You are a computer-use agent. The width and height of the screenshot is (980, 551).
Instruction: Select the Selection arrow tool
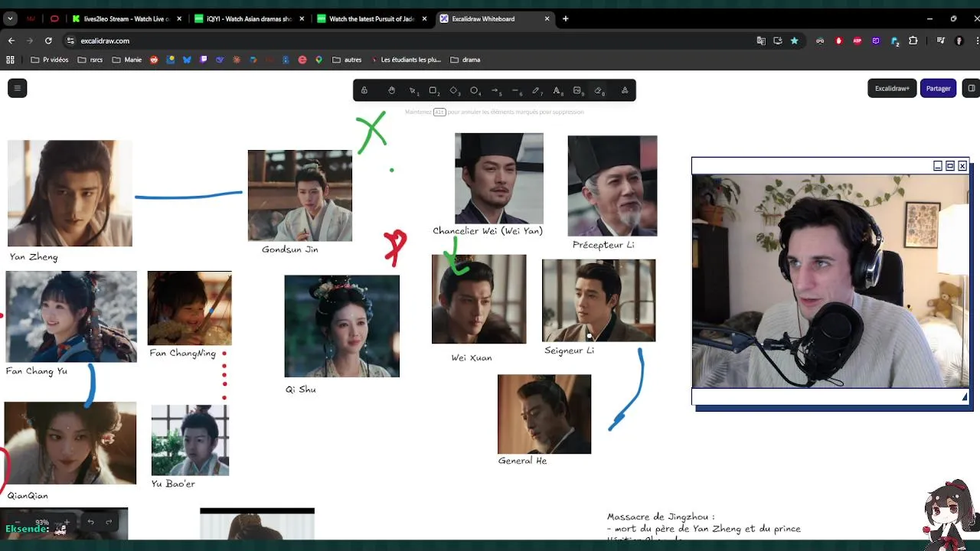click(413, 90)
